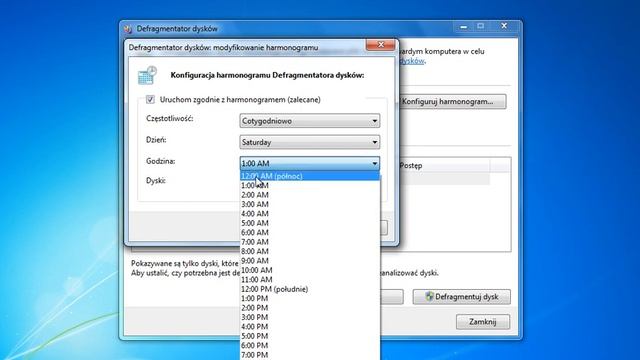Click the Dyski: label
The image size is (640, 360).
point(156,180)
